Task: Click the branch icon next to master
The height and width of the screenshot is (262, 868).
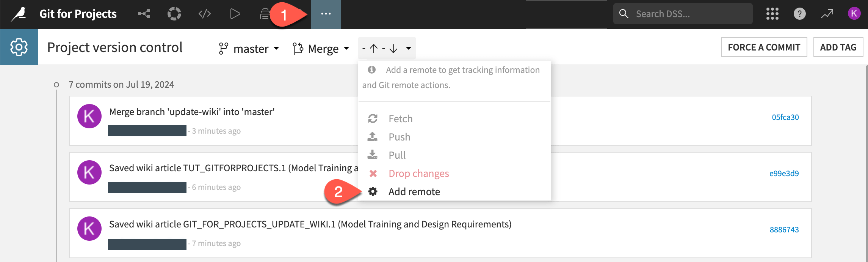Action: tap(223, 49)
